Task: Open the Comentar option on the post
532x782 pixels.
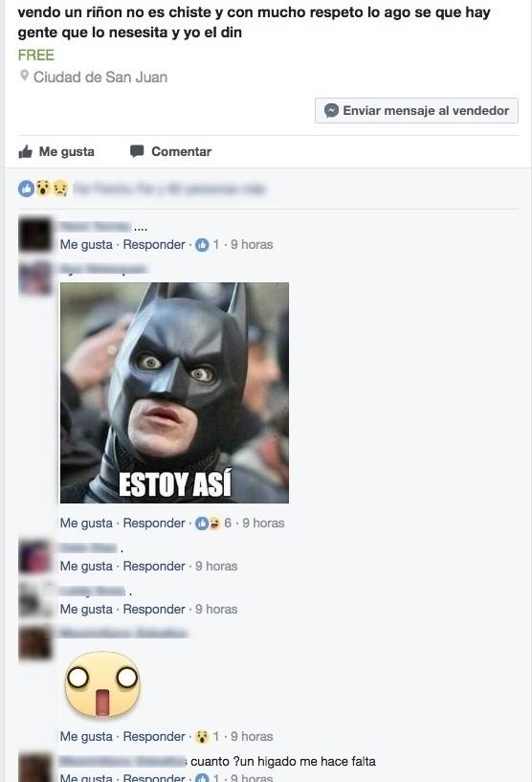Action: (x=170, y=151)
